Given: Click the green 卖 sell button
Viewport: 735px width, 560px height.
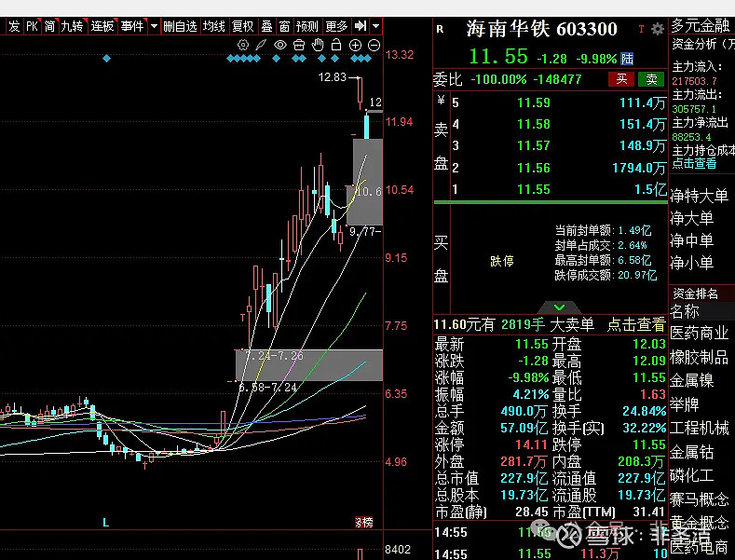Looking at the screenshot, I should [651, 79].
